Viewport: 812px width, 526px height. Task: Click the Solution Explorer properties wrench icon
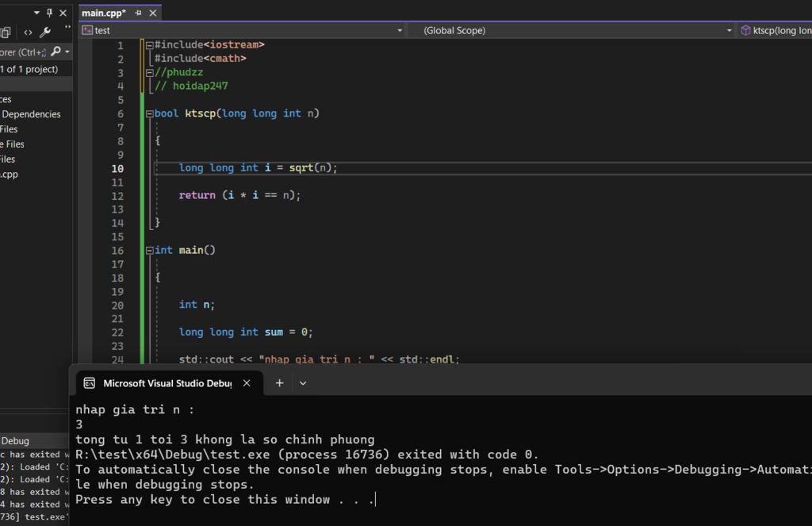click(45, 32)
